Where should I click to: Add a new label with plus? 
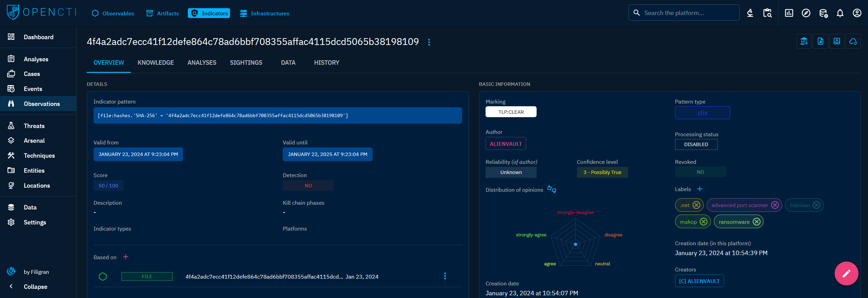click(x=700, y=189)
